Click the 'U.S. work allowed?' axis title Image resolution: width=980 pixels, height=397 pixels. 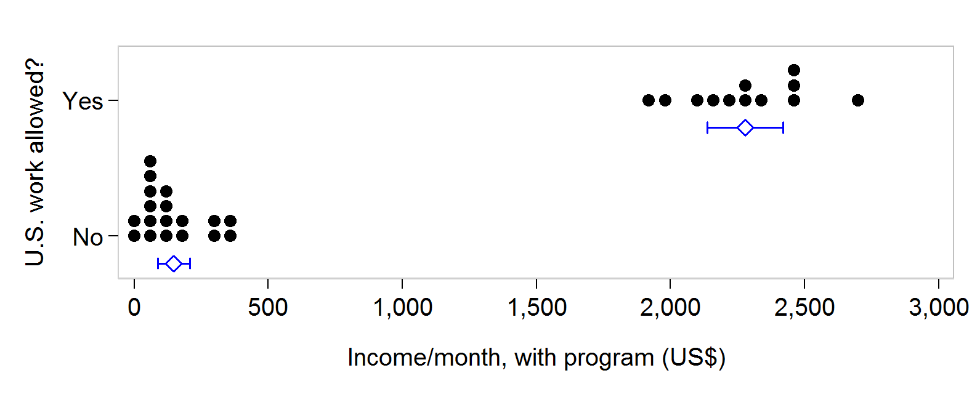(x=35, y=162)
